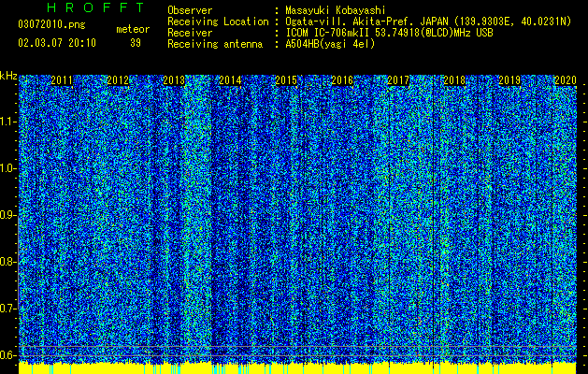Click the Receiving Location label
588x374 pixels.
[218, 22]
